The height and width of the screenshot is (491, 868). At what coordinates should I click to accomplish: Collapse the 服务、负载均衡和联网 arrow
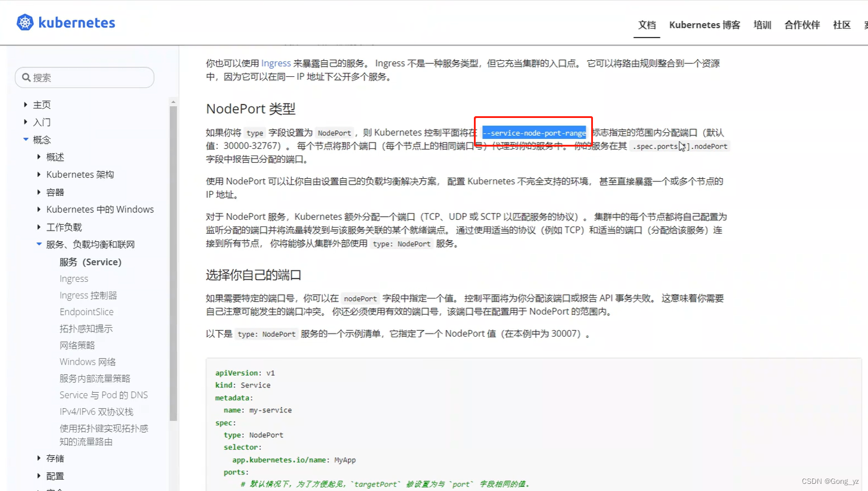point(39,244)
